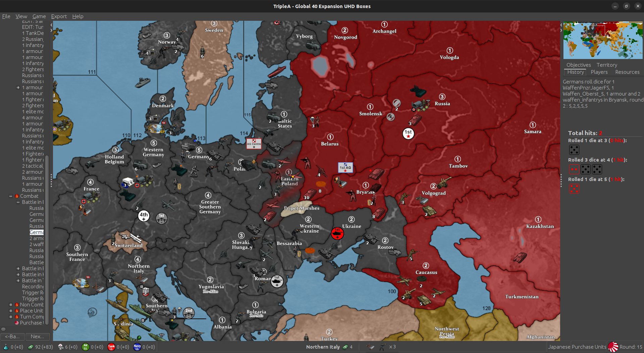The width and height of the screenshot is (644, 353).
Task: Click the red Tank LL resource icon
Action: tap(111, 347)
